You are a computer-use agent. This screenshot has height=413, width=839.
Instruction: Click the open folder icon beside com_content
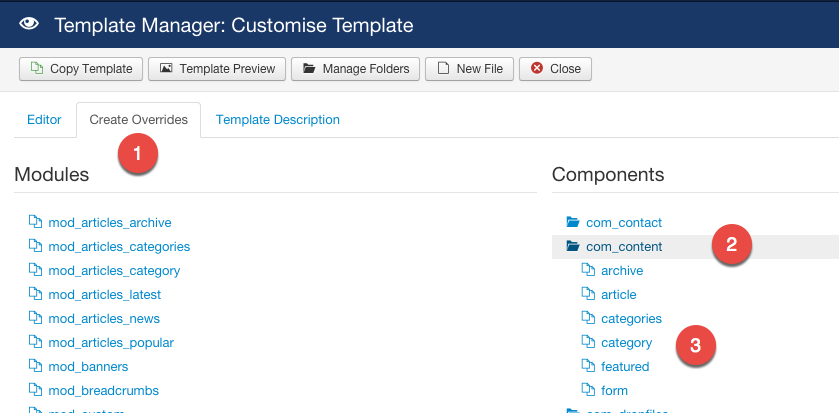point(573,246)
